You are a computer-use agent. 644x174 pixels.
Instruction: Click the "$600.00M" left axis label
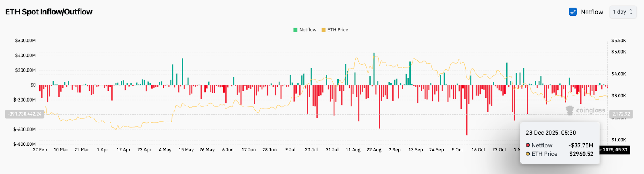pyautogui.click(x=25, y=41)
